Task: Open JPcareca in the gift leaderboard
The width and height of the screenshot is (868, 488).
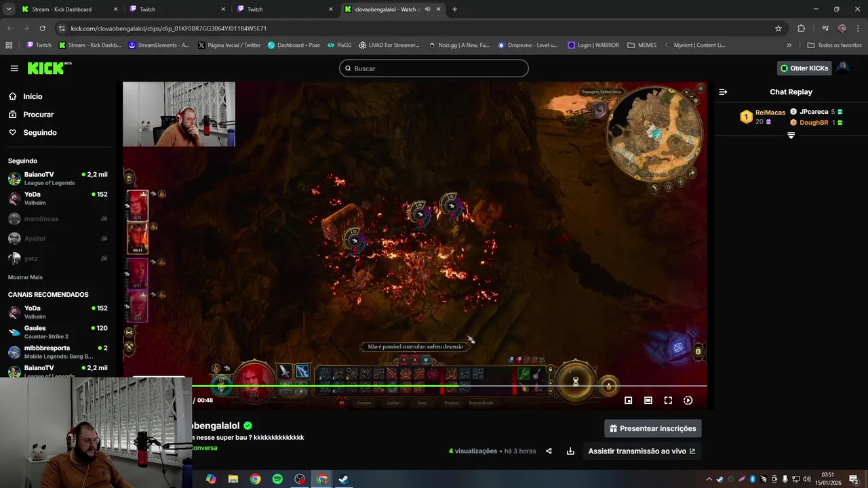Action: click(x=816, y=112)
